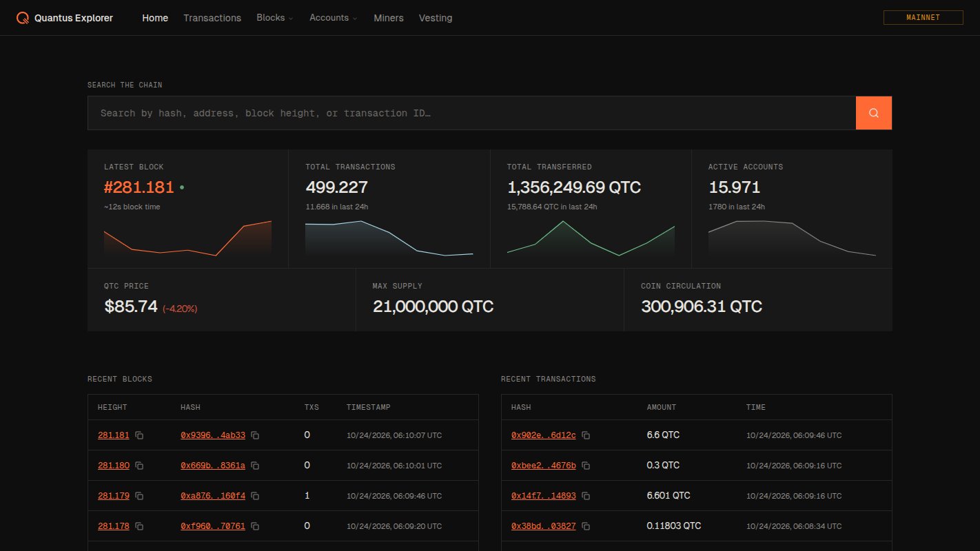Copy transaction hash 0x902e..6d12c
Screen dimensions: 980x551
(586, 435)
